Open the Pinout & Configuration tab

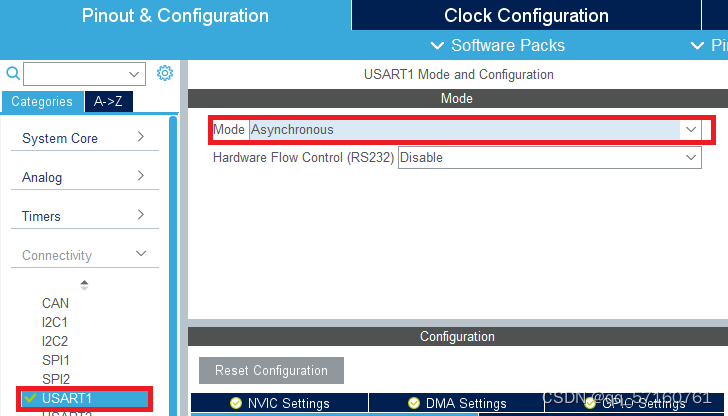coord(175,15)
